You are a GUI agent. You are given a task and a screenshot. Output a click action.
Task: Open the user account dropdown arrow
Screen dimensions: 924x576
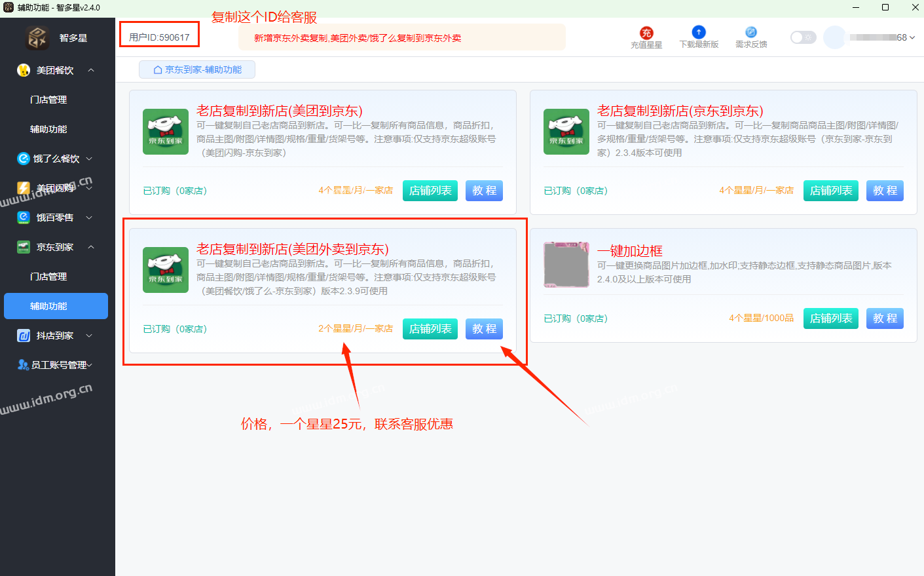[912, 37]
